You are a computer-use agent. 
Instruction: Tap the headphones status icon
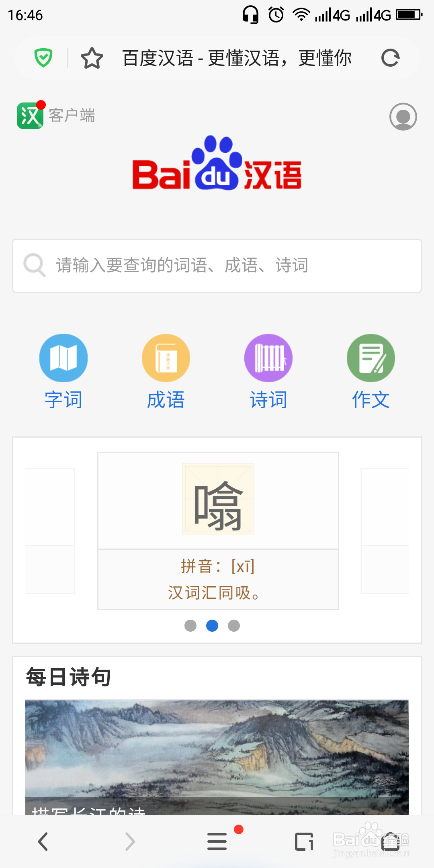click(x=250, y=15)
